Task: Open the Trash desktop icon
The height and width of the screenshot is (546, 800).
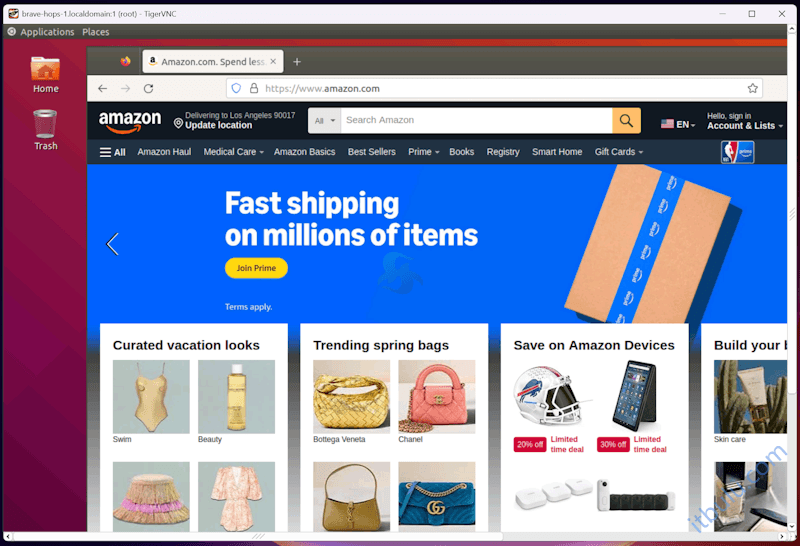Action: [45, 130]
